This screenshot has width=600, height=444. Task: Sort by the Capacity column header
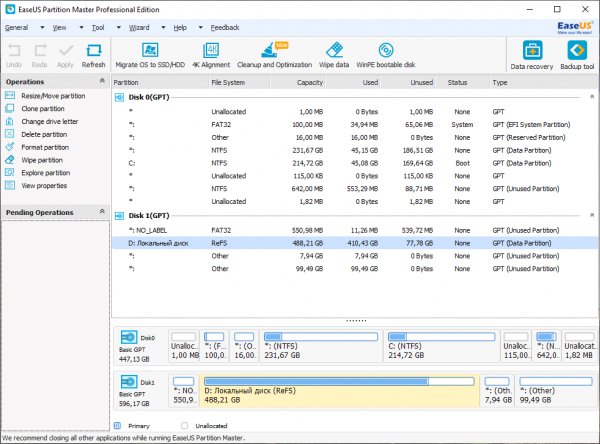298,82
